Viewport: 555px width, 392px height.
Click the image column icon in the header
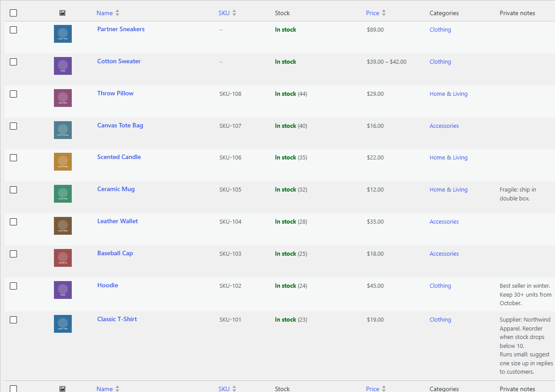[62, 13]
